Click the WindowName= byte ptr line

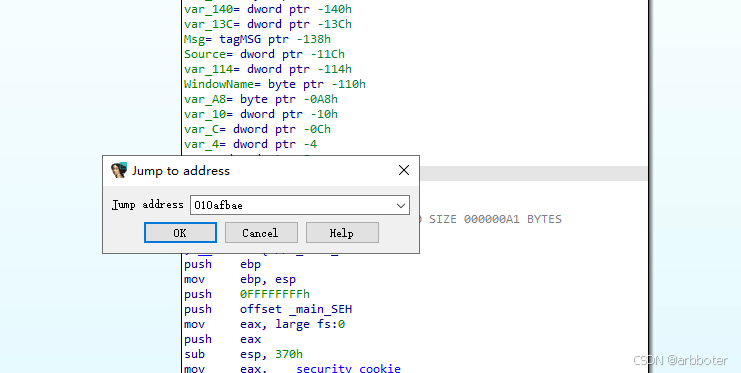click(275, 84)
